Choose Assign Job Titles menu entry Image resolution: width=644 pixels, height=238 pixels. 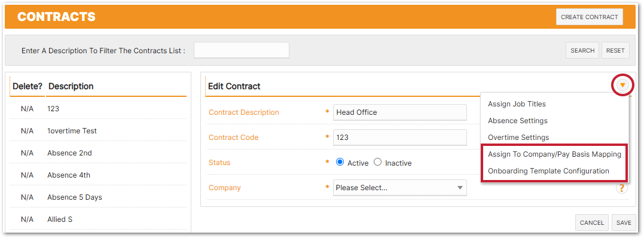point(517,104)
